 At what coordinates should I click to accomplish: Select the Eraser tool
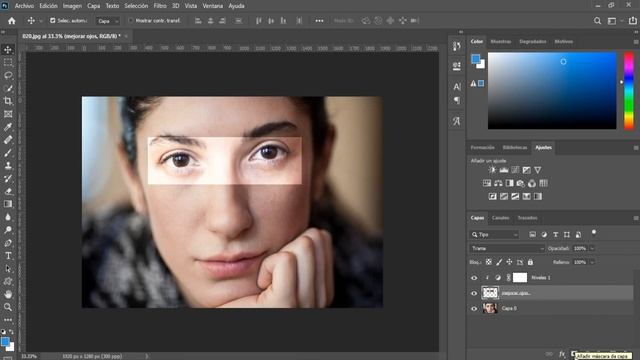[x=8, y=191]
